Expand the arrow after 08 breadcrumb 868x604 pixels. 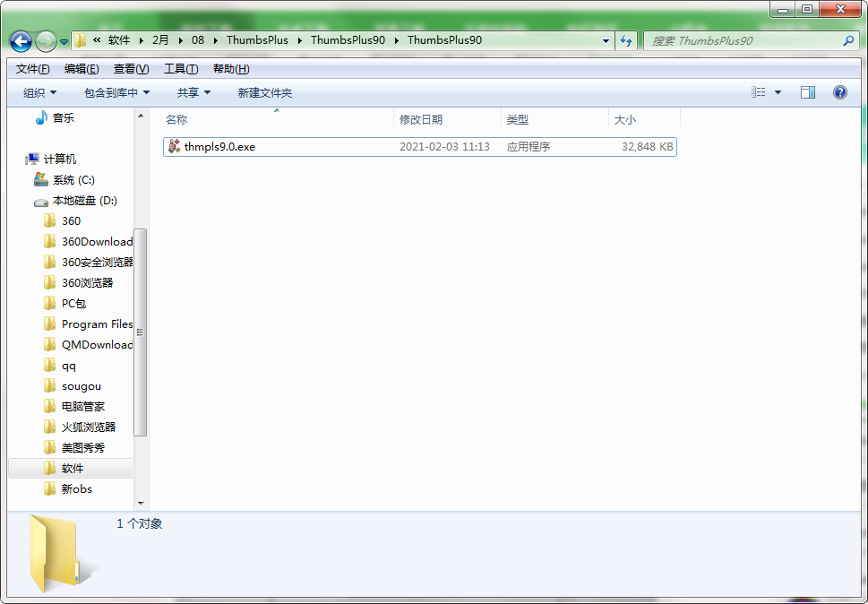tap(215, 40)
